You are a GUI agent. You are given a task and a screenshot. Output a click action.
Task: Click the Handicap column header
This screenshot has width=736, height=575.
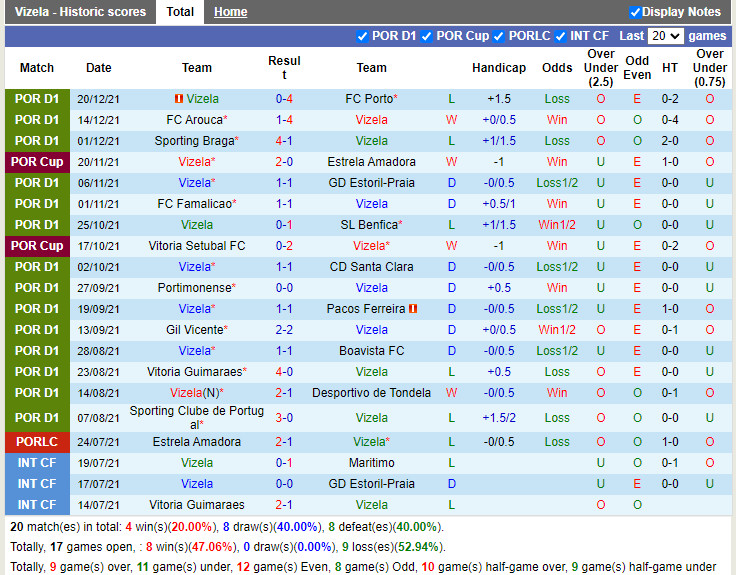click(x=498, y=68)
